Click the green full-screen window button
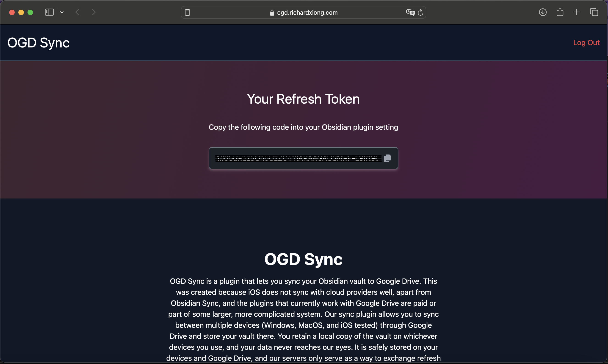 [x=30, y=12]
